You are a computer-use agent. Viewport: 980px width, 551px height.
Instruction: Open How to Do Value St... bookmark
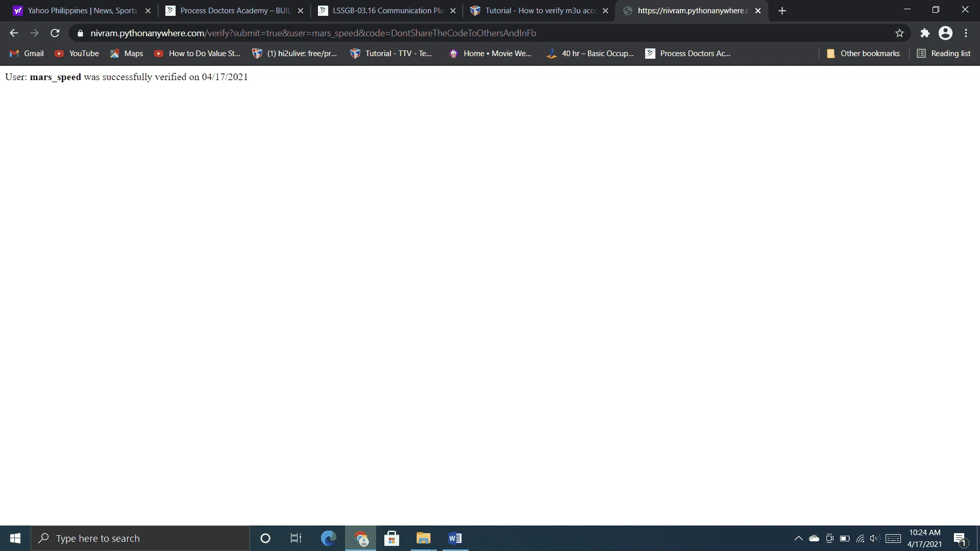[197, 54]
